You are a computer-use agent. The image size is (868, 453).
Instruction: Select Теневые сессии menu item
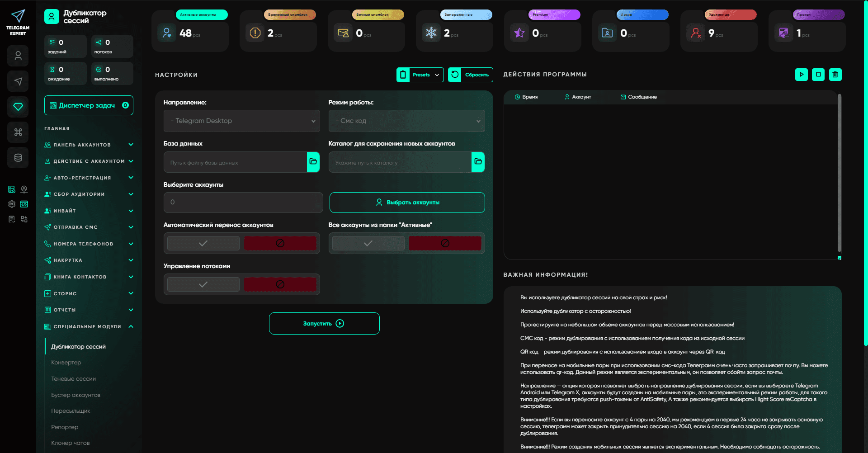pyautogui.click(x=74, y=379)
